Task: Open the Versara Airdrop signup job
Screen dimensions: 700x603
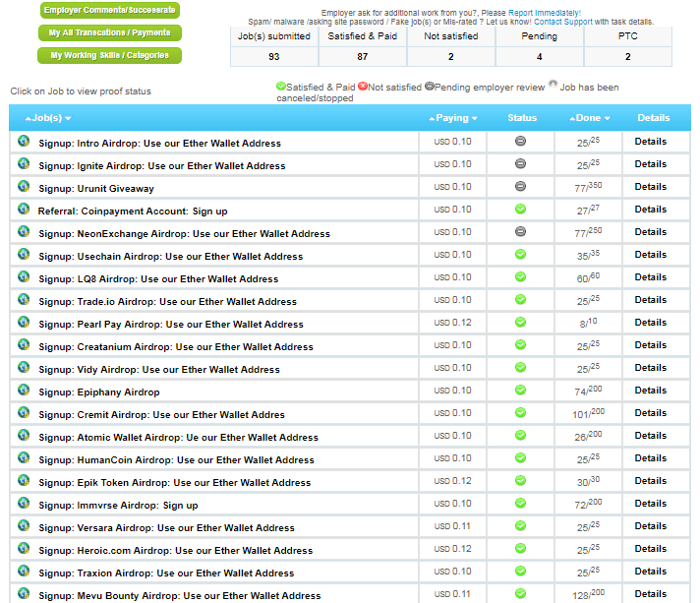Action: click(166, 527)
